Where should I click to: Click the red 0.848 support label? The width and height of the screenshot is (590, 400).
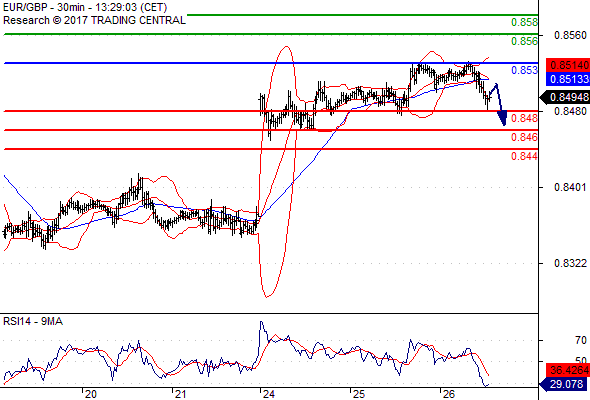524,118
